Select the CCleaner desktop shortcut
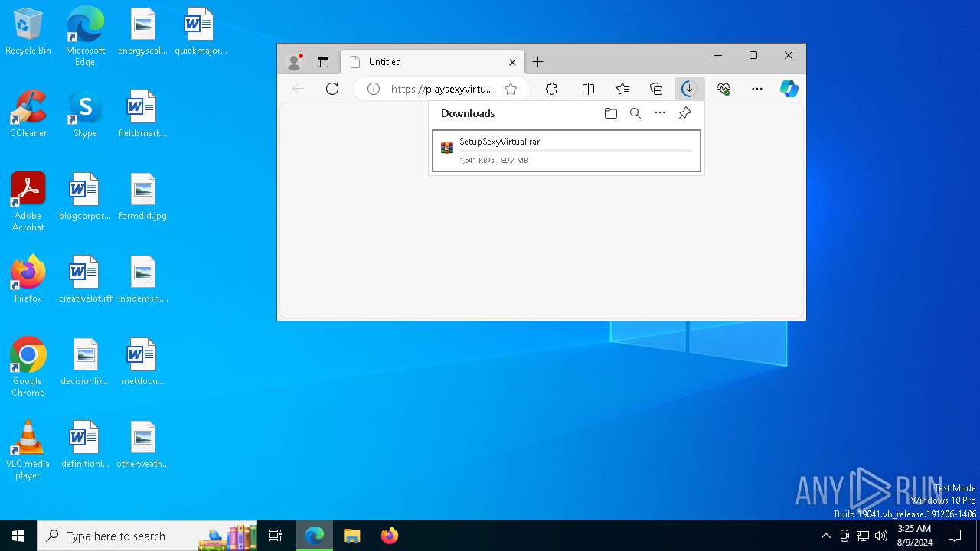 [x=28, y=114]
